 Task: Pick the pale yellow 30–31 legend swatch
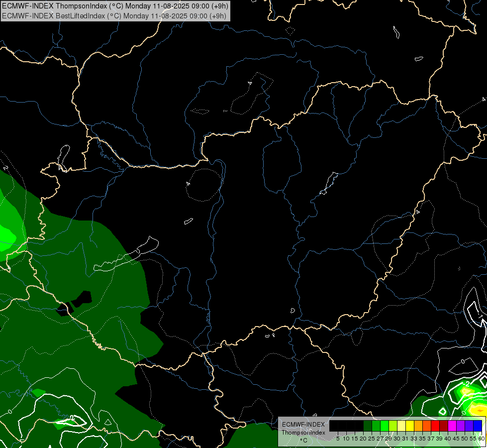coord(401,426)
